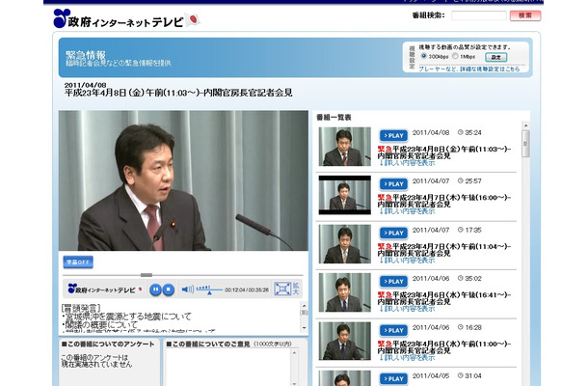This screenshot has height=386, width=588.
Task: Click the clock icon beside 17:35
Action: click(x=460, y=230)
